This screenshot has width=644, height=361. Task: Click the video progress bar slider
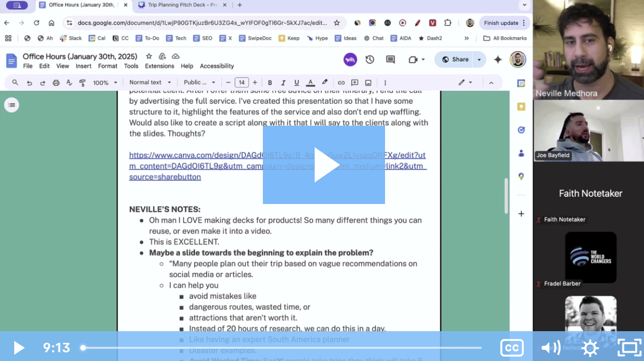(x=282, y=348)
